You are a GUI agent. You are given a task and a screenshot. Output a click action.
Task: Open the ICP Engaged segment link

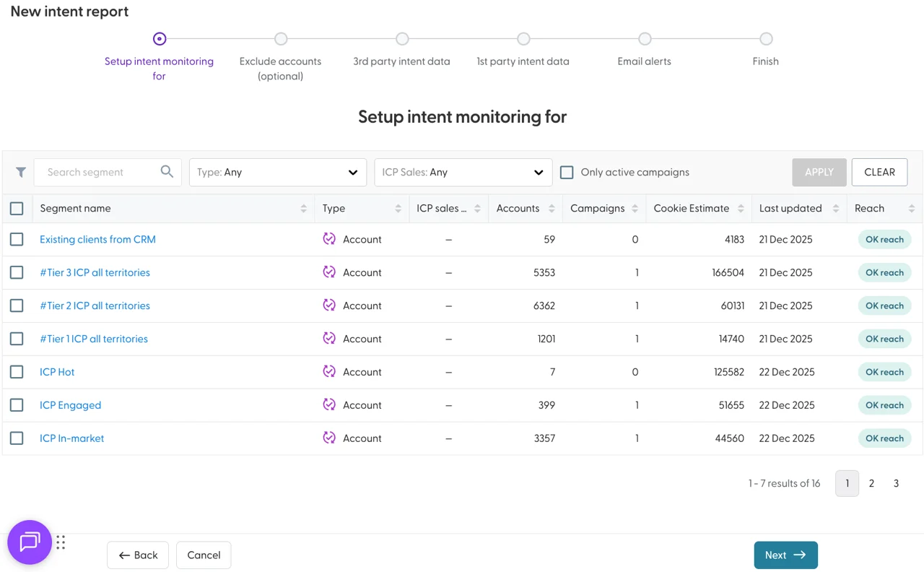(70, 405)
